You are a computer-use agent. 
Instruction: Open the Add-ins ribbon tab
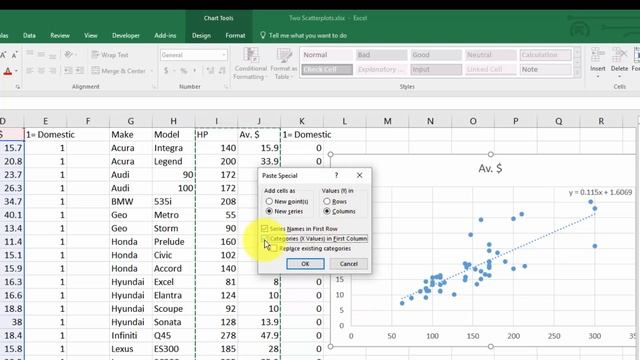[165, 36]
